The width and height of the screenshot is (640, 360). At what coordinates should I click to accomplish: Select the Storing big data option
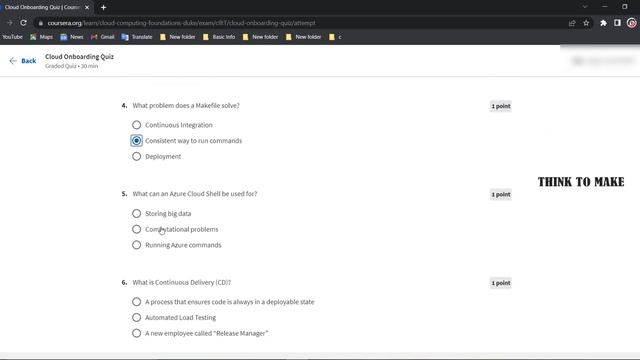[x=136, y=213]
